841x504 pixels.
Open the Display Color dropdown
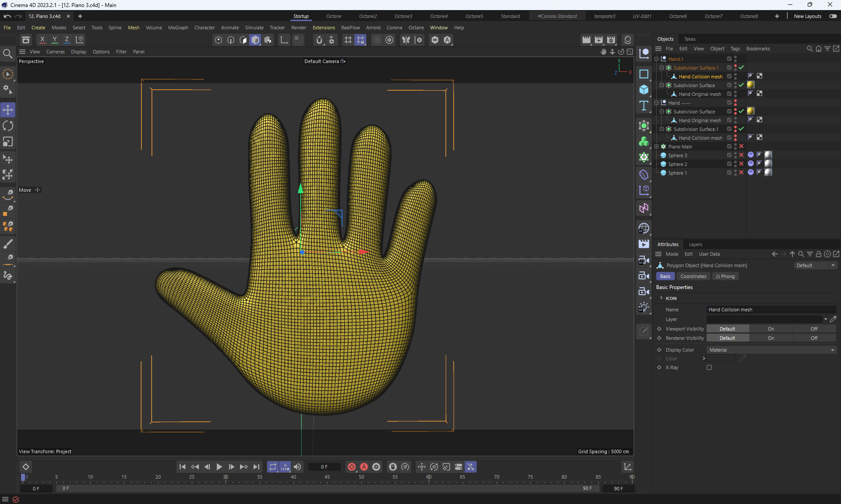point(771,350)
